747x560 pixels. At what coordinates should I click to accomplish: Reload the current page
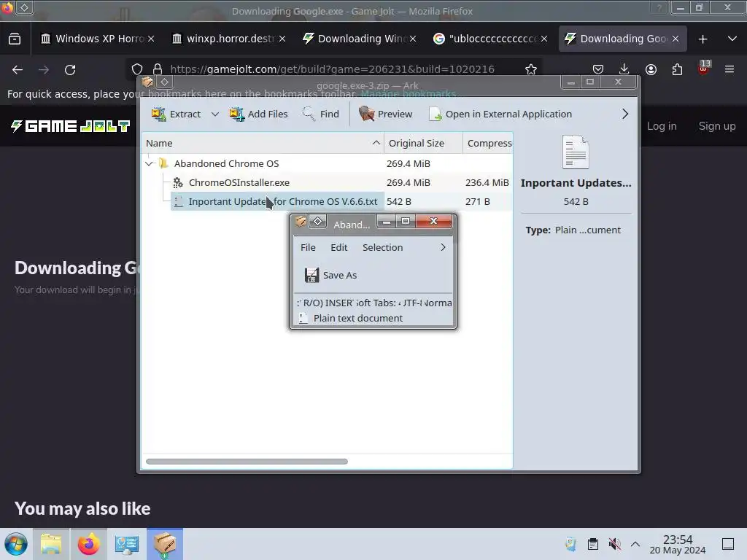[x=70, y=70]
